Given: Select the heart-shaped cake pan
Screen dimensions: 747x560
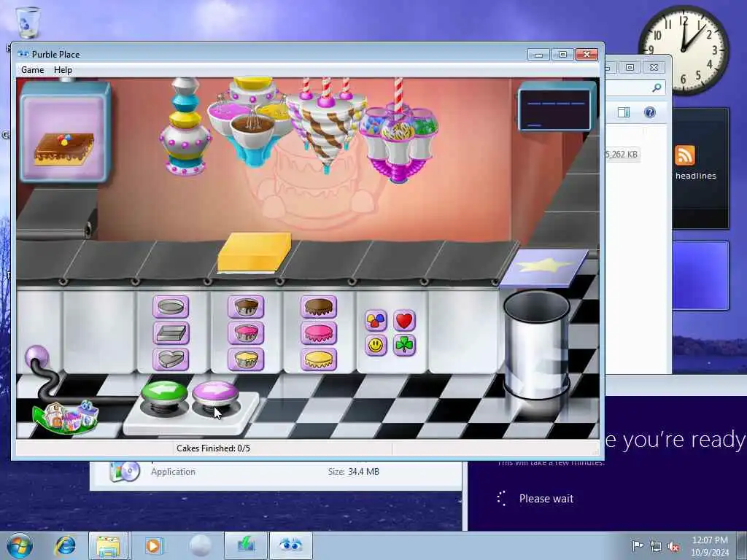Looking at the screenshot, I should [x=171, y=359].
